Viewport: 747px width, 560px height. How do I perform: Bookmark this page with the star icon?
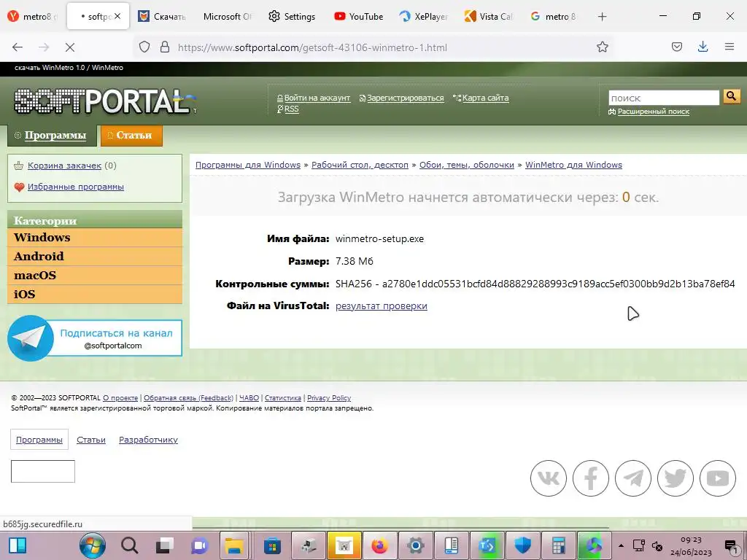click(602, 47)
